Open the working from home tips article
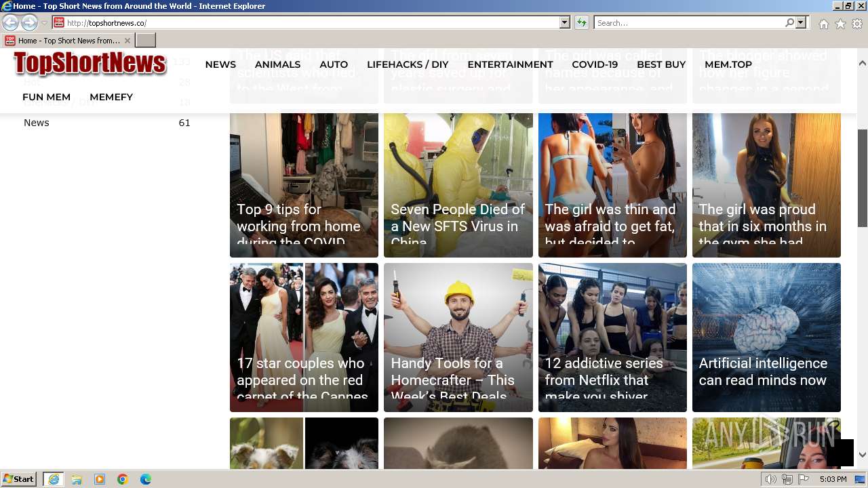Viewport: 868px width, 488px height. [x=304, y=185]
